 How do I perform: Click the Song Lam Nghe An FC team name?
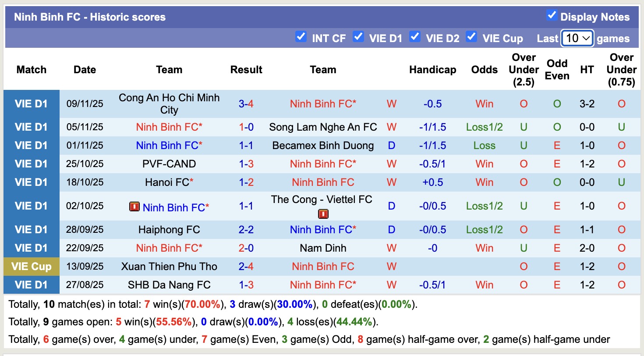coord(323,127)
